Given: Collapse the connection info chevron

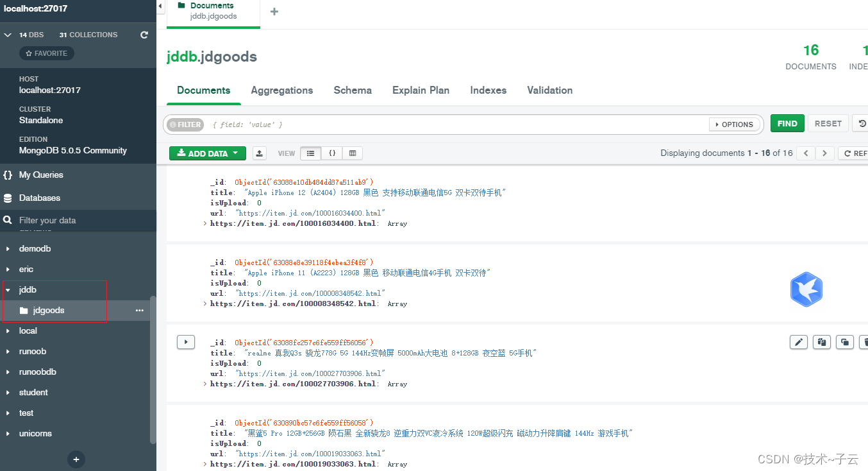Looking at the screenshot, I should 8,35.
